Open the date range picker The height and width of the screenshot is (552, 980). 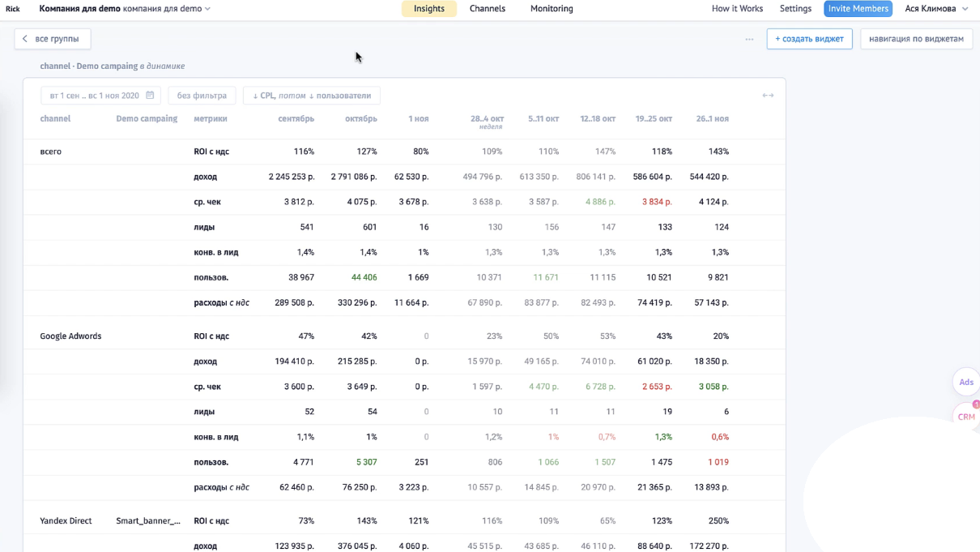100,96
